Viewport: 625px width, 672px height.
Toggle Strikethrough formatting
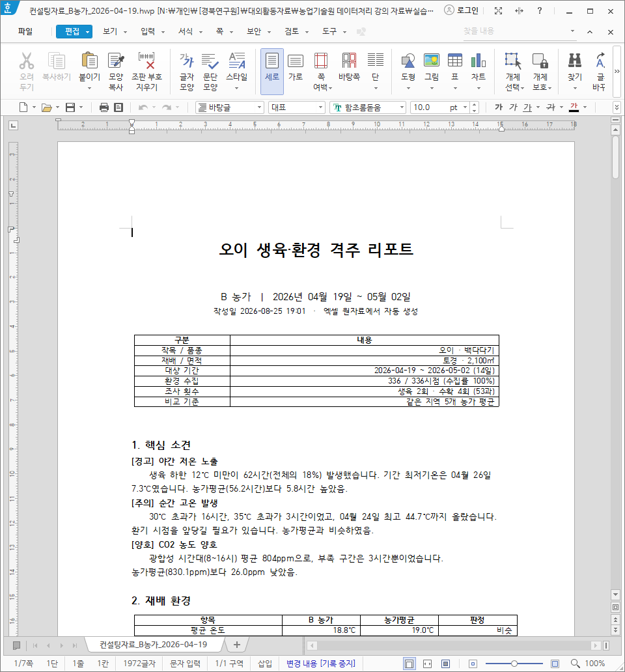pos(551,107)
